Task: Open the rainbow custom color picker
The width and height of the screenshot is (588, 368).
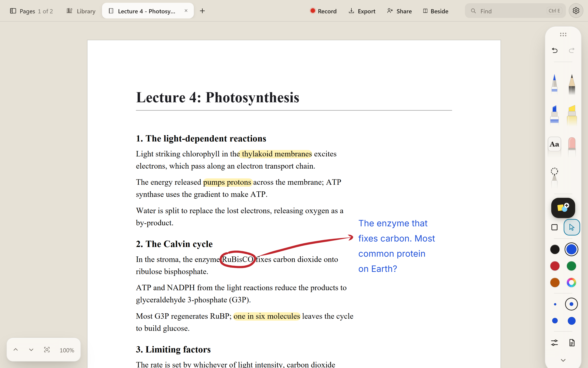Action: (571, 283)
